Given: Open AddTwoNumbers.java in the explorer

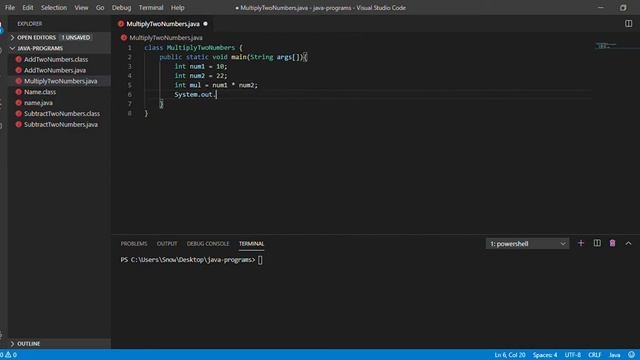Looking at the screenshot, I should pos(55,70).
